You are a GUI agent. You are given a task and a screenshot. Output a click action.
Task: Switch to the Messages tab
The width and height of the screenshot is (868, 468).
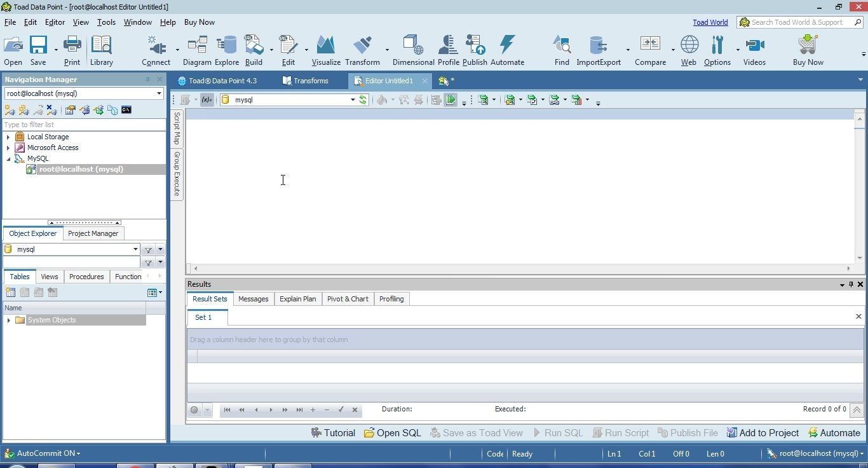pyautogui.click(x=253, y=299)
